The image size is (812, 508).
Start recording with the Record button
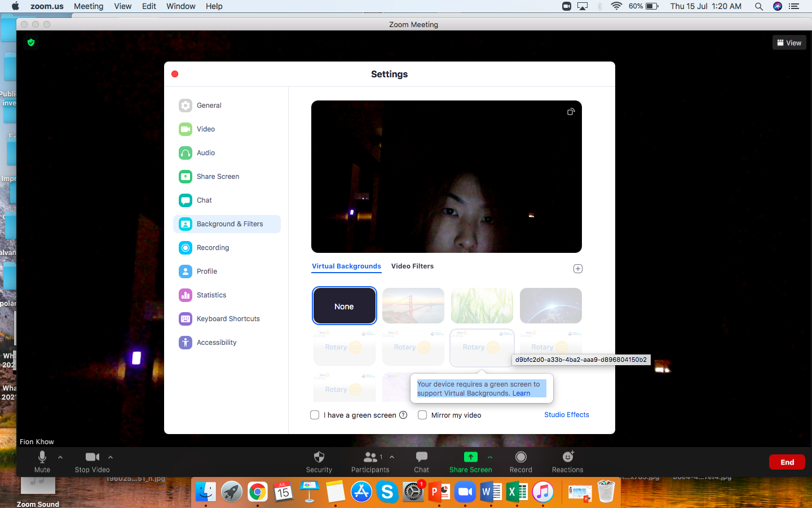[521, 462]
